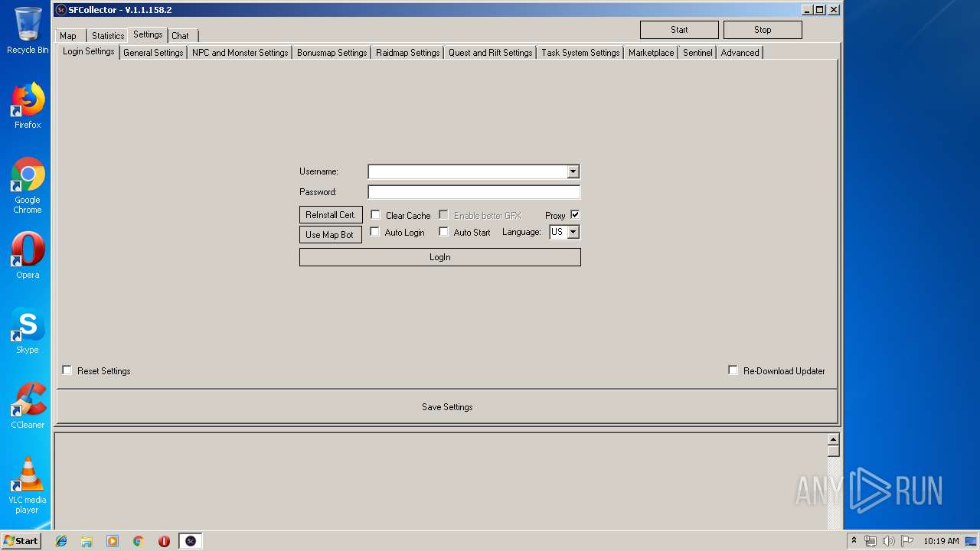Screen dimensions: 980x551
Task: Open Windows Explorer folder in taskbar
Action: 87,541
